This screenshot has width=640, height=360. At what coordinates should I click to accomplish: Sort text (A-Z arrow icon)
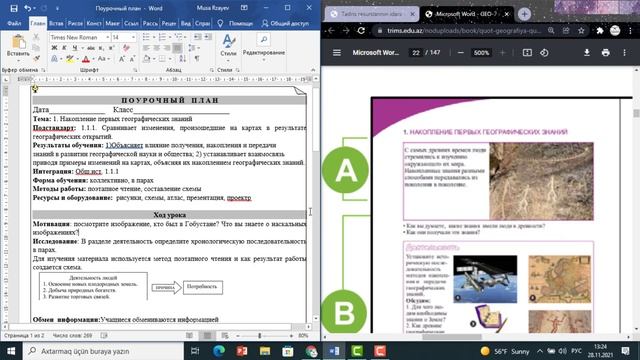tap(182, 59)
